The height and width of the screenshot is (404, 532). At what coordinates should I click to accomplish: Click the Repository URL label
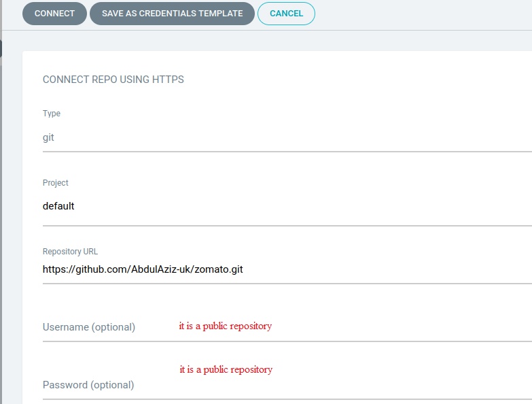70,252
